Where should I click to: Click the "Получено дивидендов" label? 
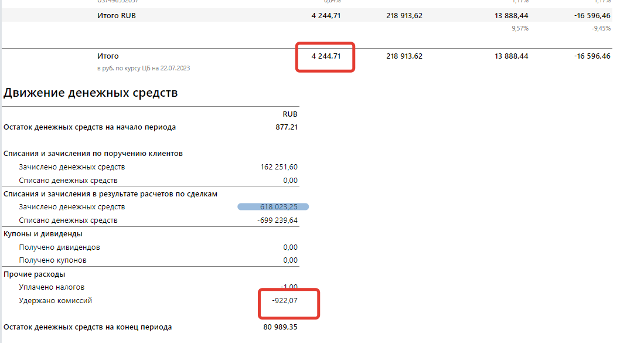pyautogui.click(x=59, y=247)
